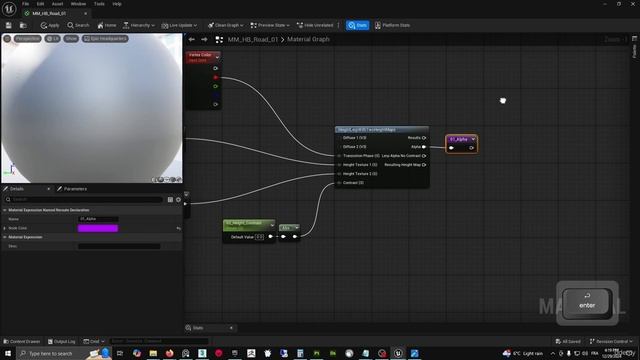Click the Details search field
640x360 pixels.
click(84, 200)
